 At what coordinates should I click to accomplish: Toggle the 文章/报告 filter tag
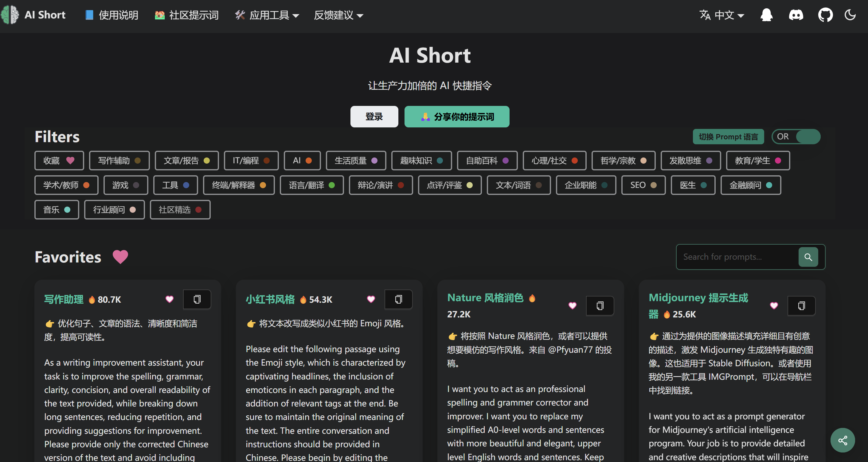(187, 161)
